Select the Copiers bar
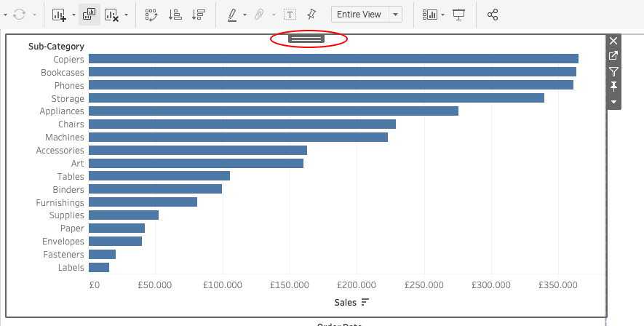Viewport: 644px width, 326px height. coord(333,59)
